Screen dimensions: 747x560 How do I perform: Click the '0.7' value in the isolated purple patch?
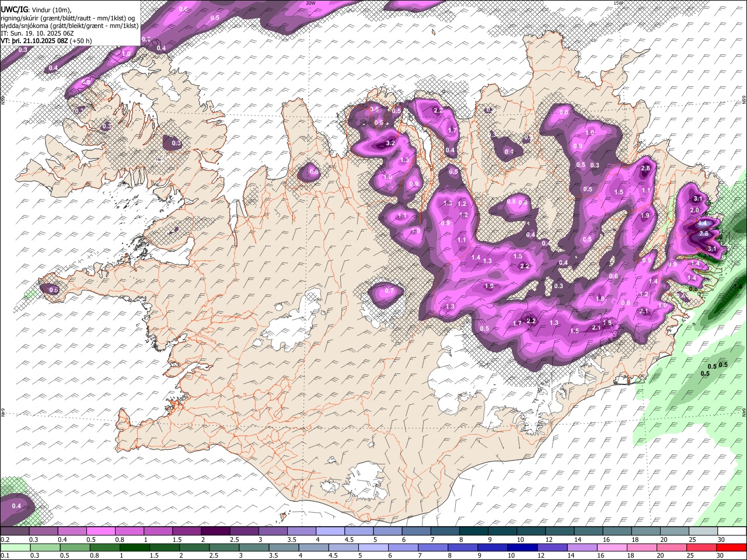click(x=390, y=290)
